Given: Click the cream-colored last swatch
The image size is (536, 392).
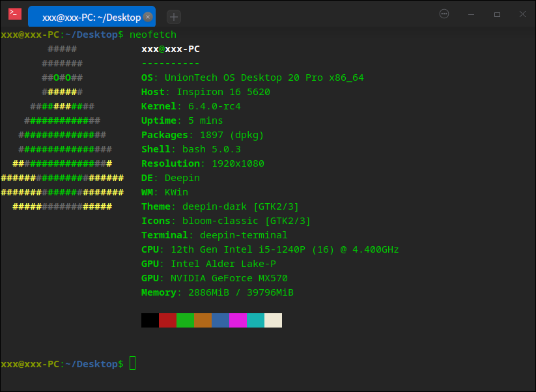Looking at the screenshot, I should point(273,320).
